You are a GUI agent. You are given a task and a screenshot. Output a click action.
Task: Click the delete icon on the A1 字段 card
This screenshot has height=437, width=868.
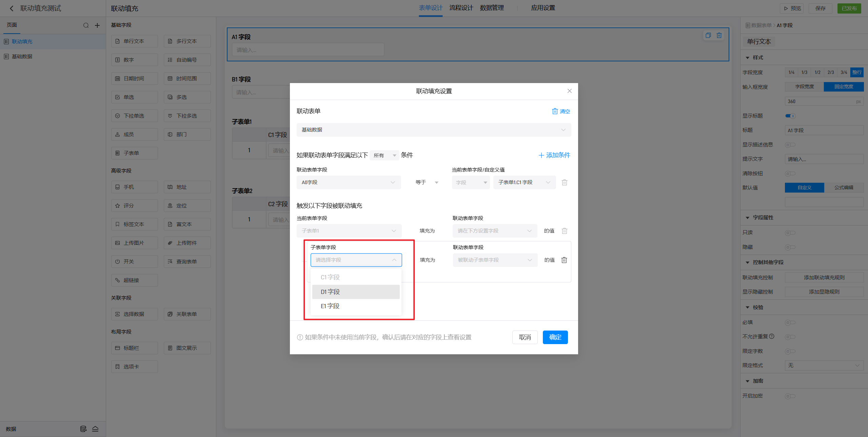(x=719, y=35)
